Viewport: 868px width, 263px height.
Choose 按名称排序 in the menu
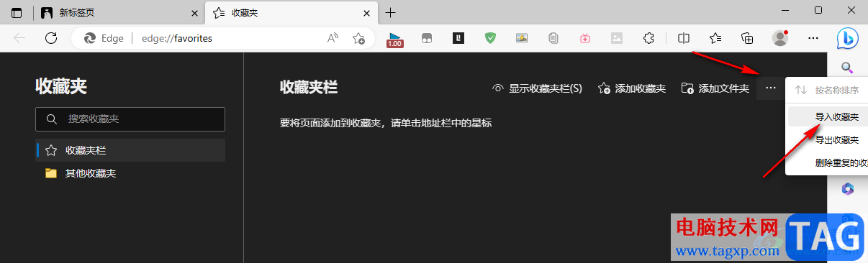pyautogui.click(x=828, y=91)
